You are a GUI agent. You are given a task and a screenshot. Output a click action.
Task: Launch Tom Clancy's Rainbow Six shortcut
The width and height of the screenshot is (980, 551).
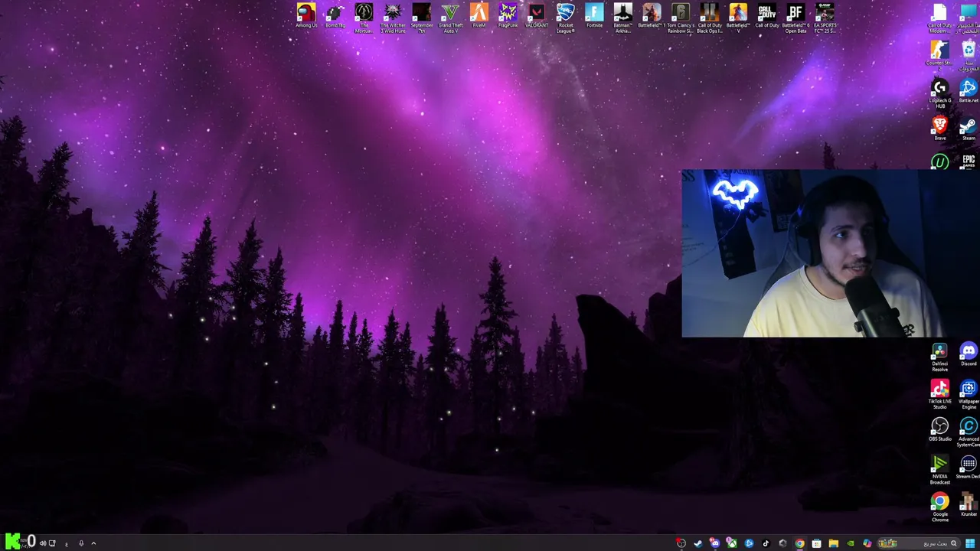pyautogui.click(x=681, y=18)
